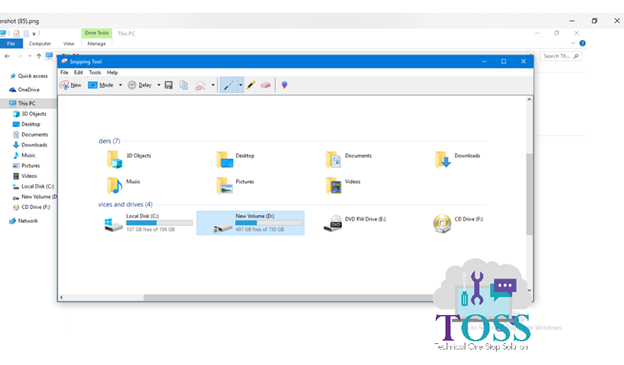
Task: Expand the Mode dropdown arrow
Action: point(120,85)
